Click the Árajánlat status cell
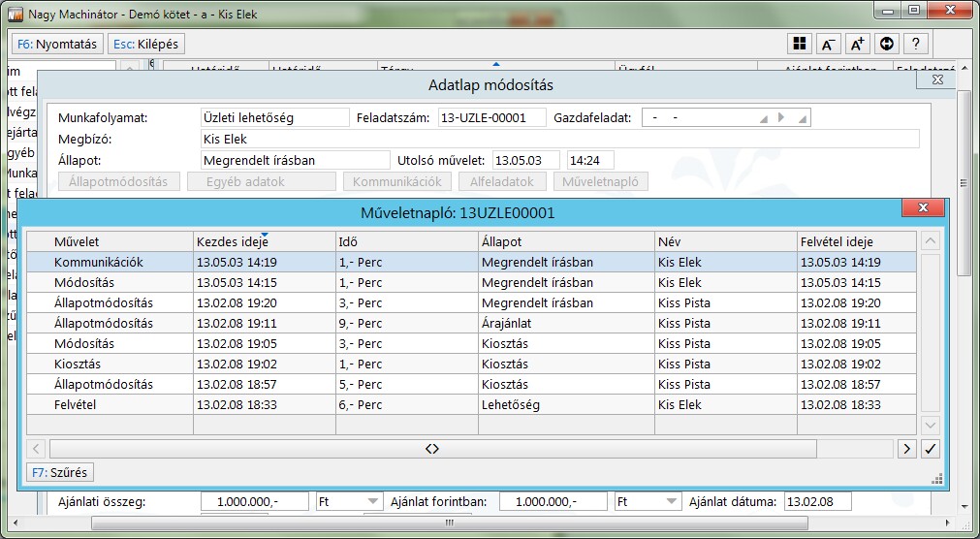Image resolution: width=980 pixels, height=539 pixels. click(566, 323)
